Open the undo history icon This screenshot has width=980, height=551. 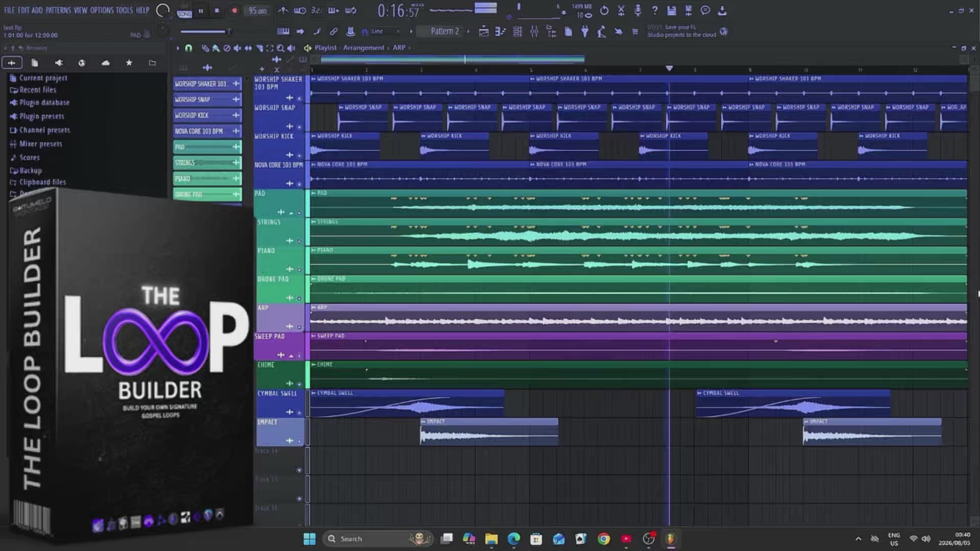[x=604, y=11]
